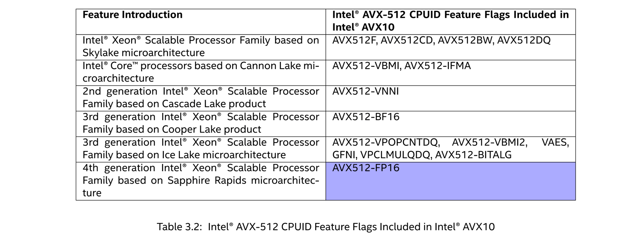
Task: Click the Table 3.2 caption text
Action: click(x=326, y=227)
